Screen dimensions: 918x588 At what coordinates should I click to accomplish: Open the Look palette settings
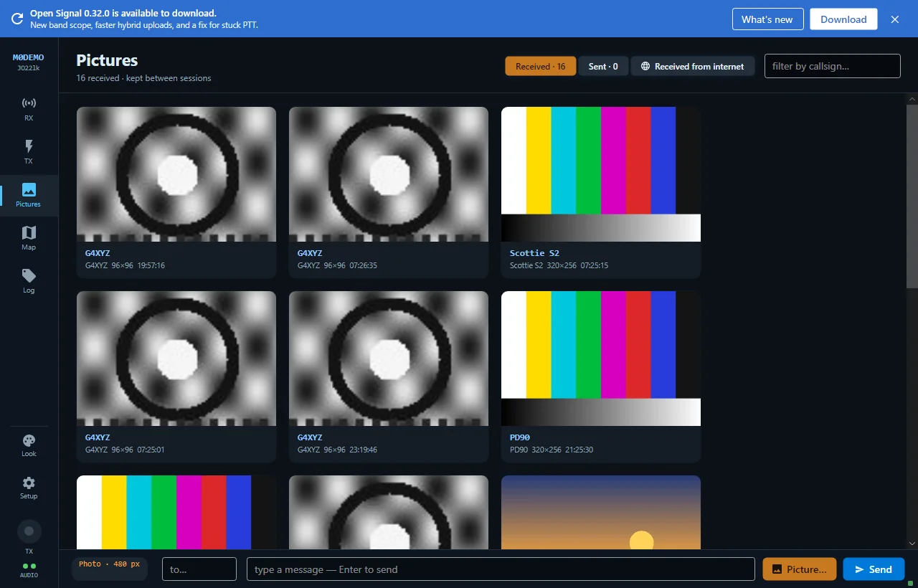point(29,445)
